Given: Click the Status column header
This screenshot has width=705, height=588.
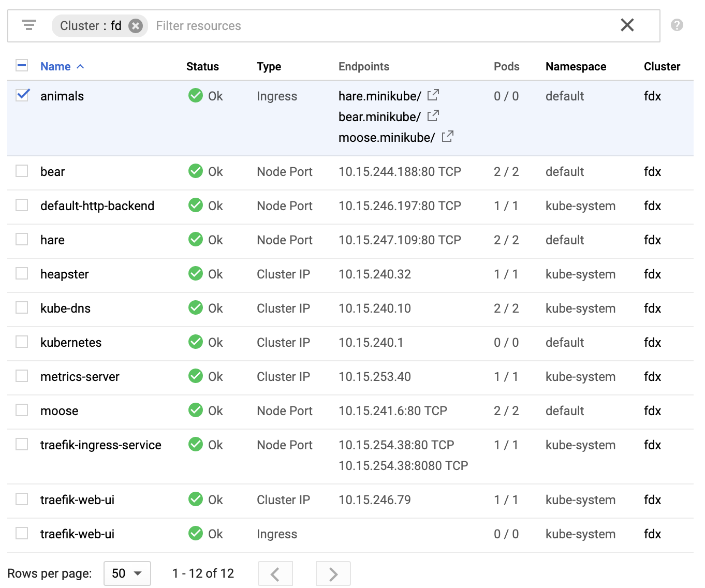Looking at the screenshot, I should pyautogui.click(x=202, y=66).
